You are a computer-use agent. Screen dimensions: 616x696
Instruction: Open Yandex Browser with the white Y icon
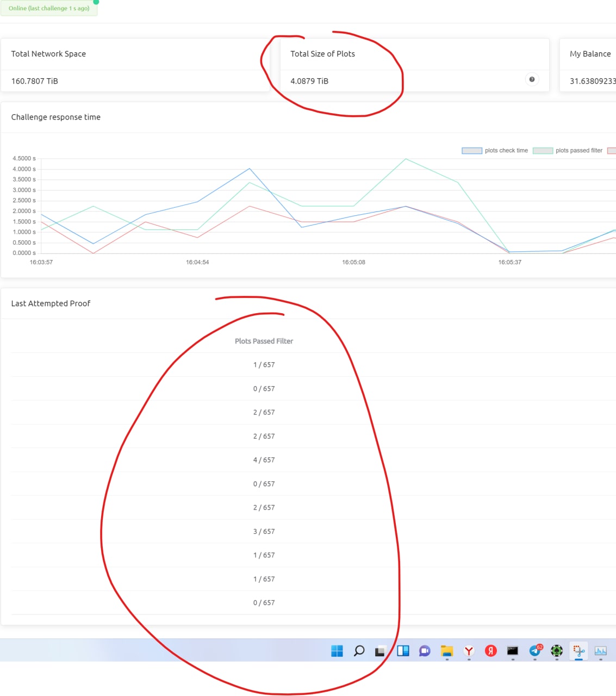(x=469, y=651)
